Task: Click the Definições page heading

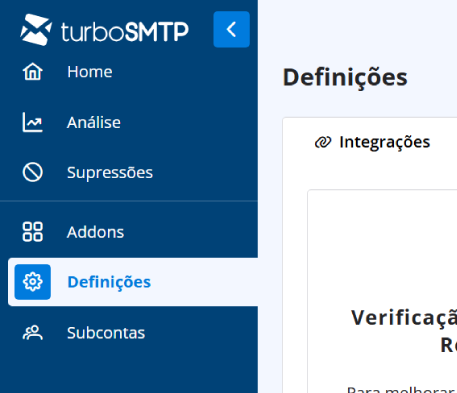Action: pos(345,77)
